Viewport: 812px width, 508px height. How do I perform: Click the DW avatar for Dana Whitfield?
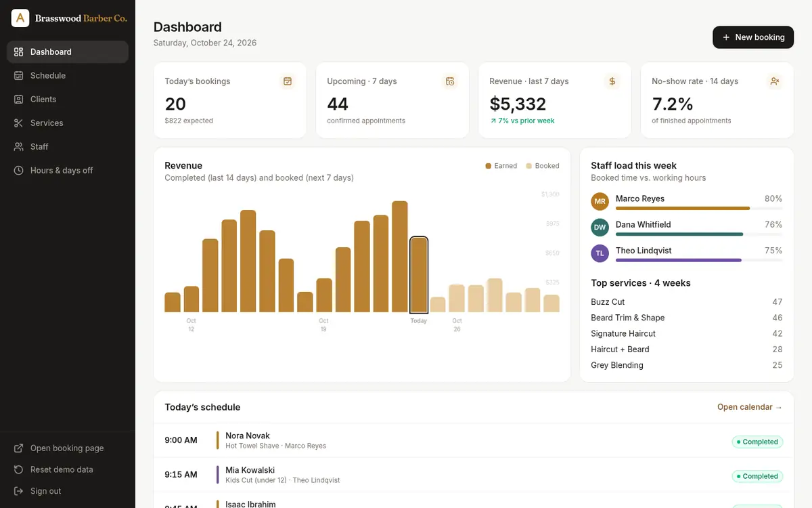point(600,228)
